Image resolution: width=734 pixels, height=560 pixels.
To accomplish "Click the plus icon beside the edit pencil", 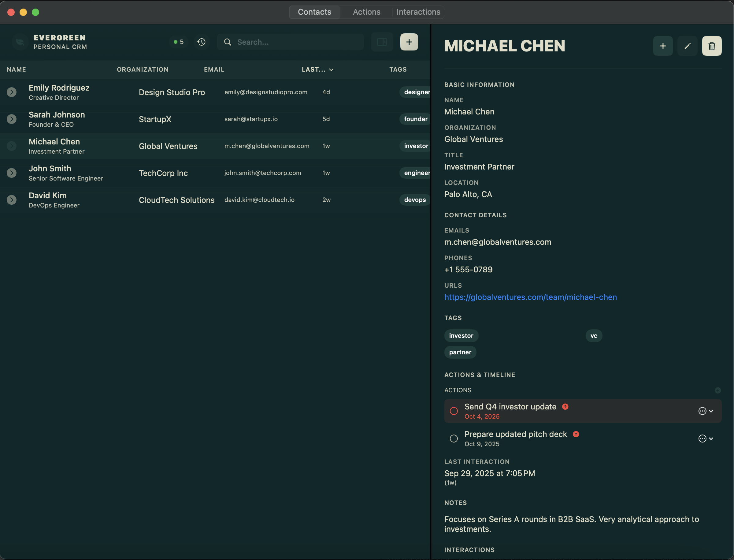I will (x=663, y=46).
